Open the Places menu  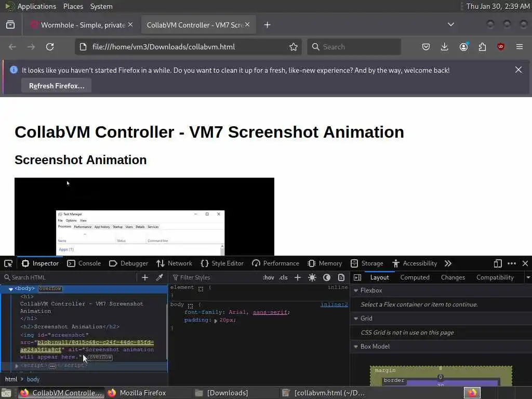(x=73, y=6)
